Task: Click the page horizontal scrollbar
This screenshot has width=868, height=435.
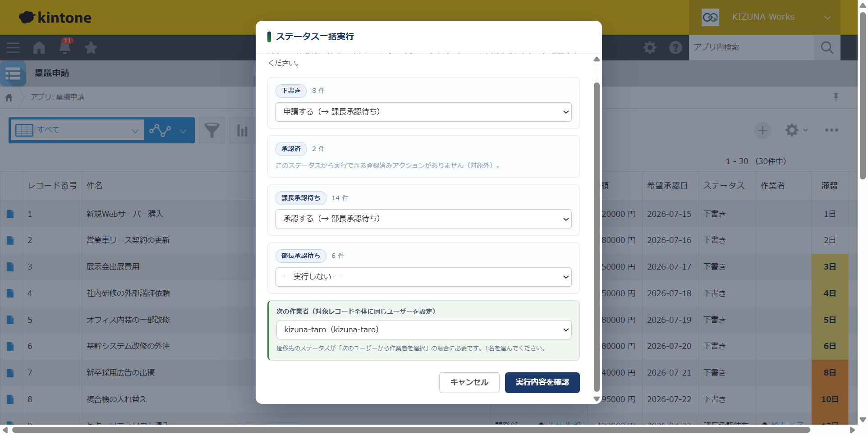Action: (411, 430)
